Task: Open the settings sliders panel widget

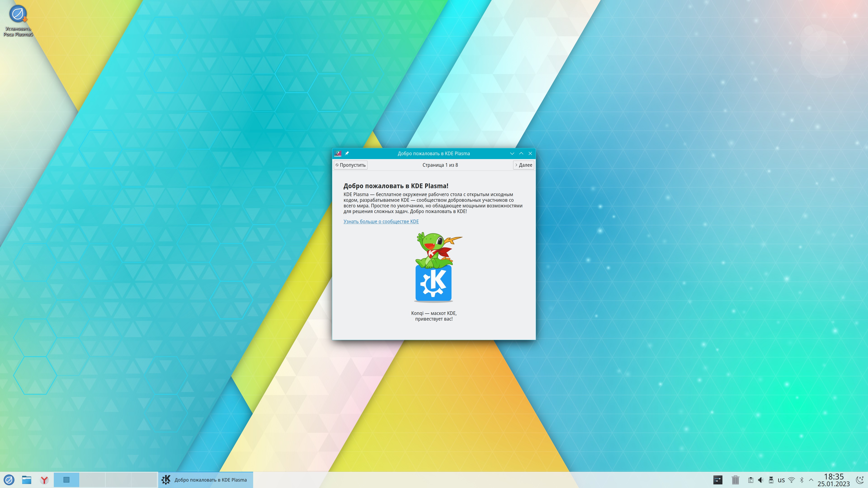Action: [718, 480]
